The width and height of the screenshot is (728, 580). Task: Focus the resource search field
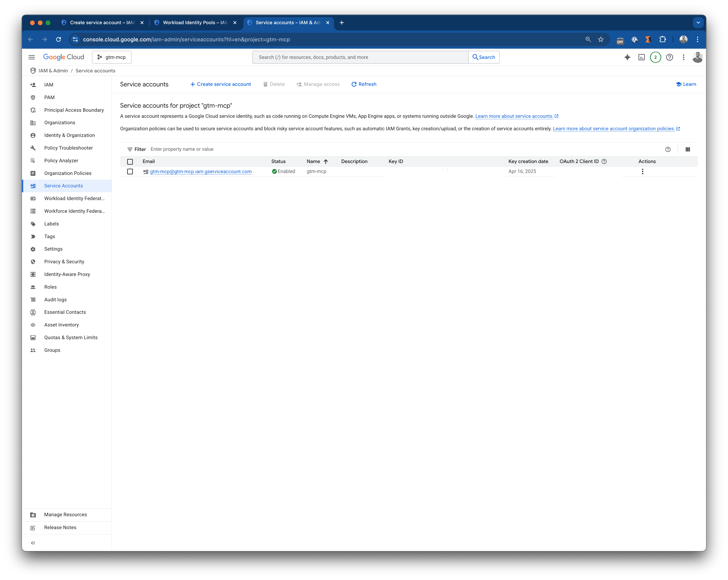click(x=360, y=57)
